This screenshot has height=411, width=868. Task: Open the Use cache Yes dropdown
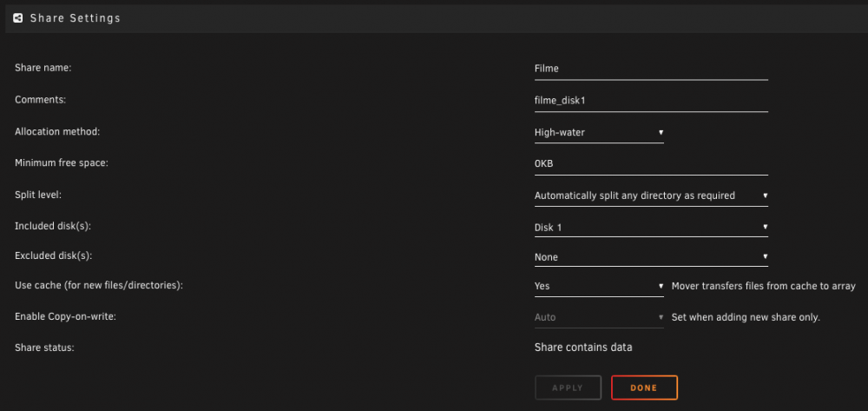(599, 287)
